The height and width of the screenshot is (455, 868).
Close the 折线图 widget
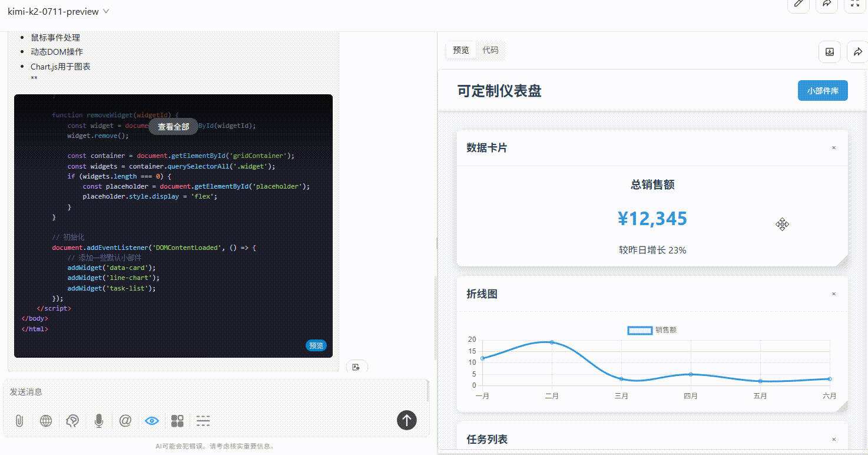[x=834, y=294]
